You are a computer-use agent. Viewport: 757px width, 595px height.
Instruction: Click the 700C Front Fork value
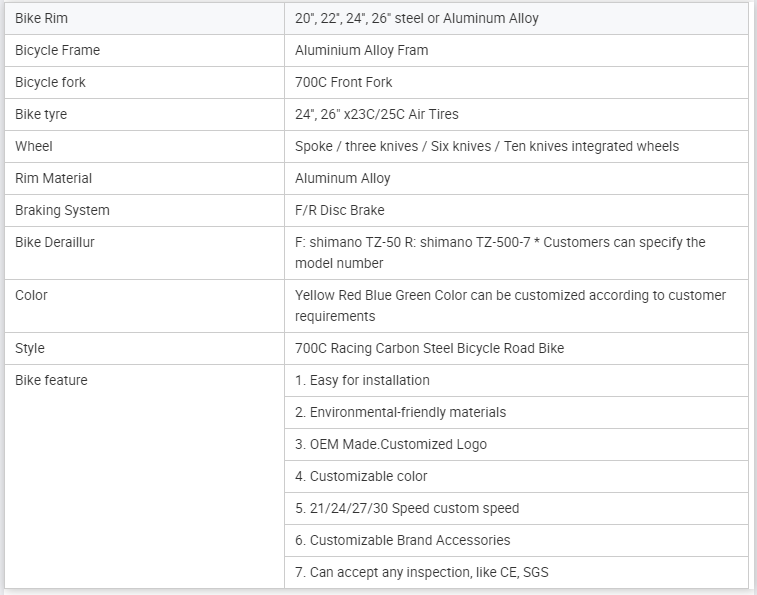tap(343, 82)
